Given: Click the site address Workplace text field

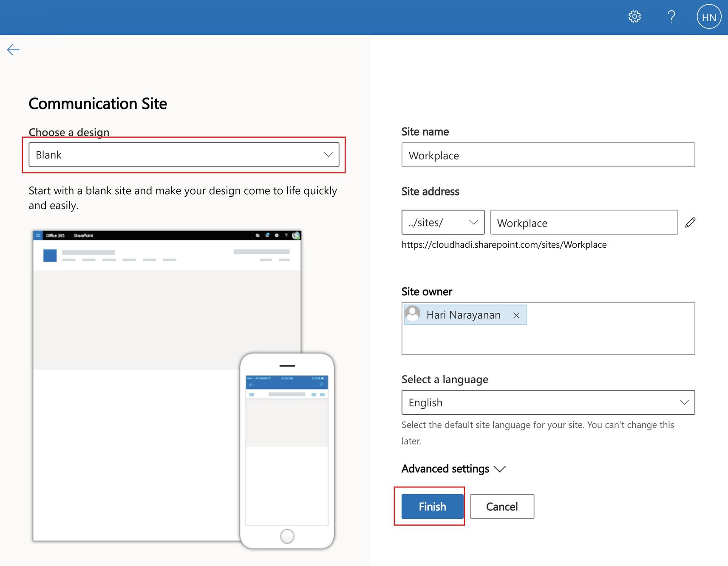Looking at the screenshot, I should point(584,223).
